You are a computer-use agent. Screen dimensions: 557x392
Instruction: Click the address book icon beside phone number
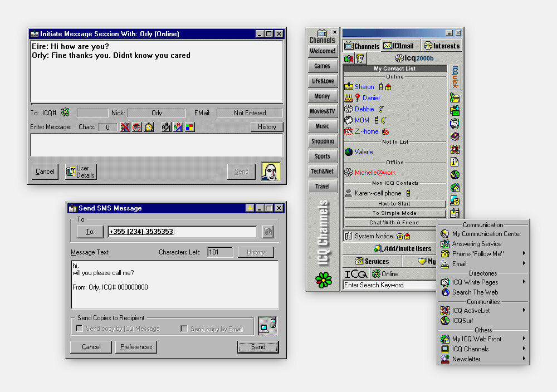tap(268, 232)
